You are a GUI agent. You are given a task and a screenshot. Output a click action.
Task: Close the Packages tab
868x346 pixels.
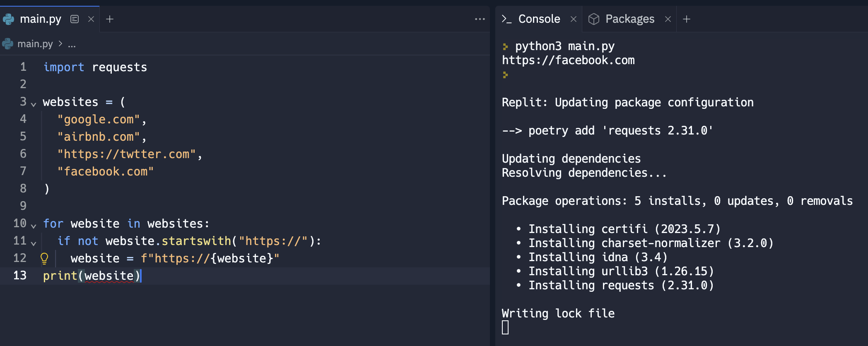[x=668, y=19]
